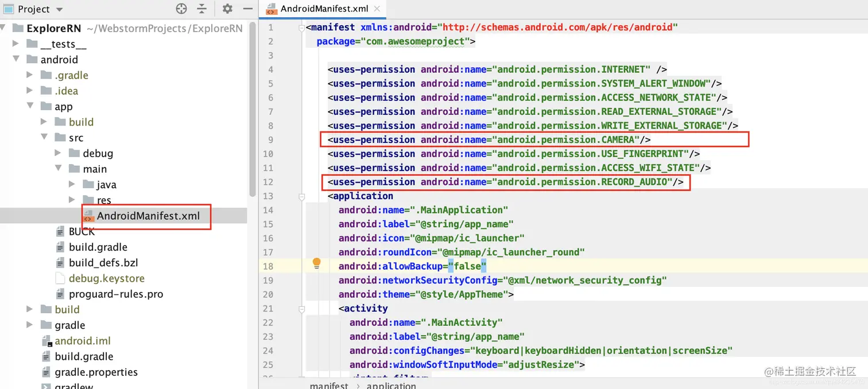Click the XML icon on editor tab
This screenshot has width=868, height=389.
[x=271, y=9]
